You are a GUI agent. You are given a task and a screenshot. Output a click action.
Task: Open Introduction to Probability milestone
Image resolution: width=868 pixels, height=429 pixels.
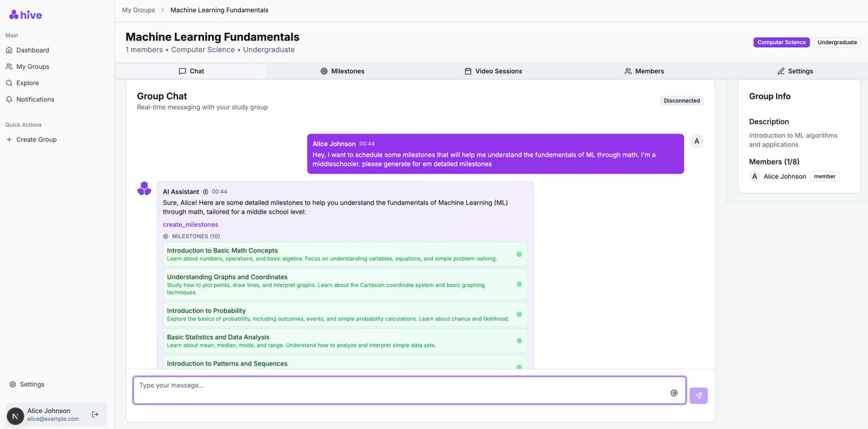pos(345,314)
